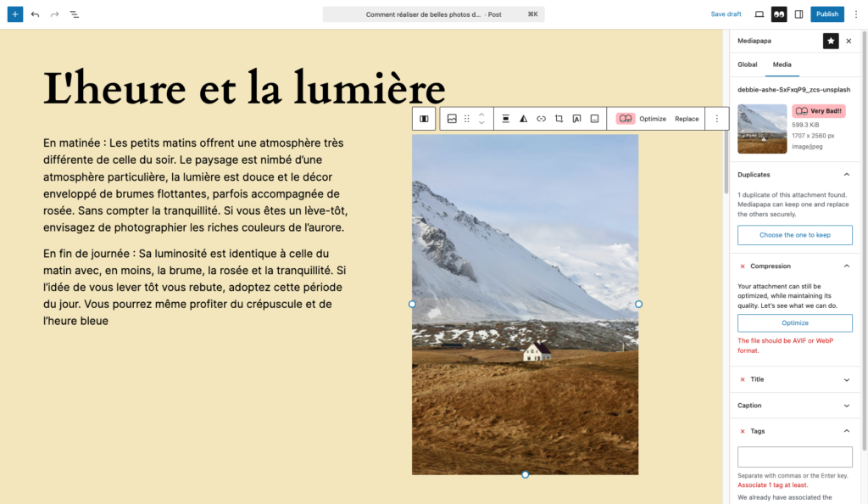Click the Publish button

tap(827, 14)
